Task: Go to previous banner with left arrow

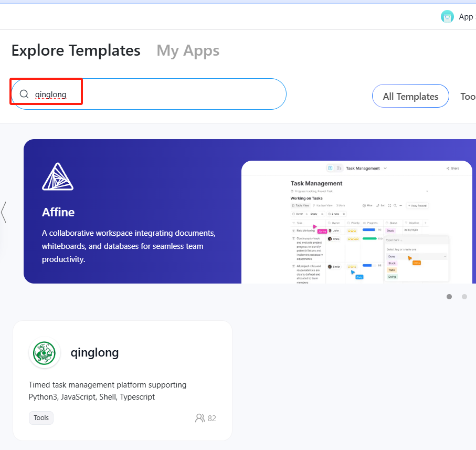Action: (x=4, y=212)
